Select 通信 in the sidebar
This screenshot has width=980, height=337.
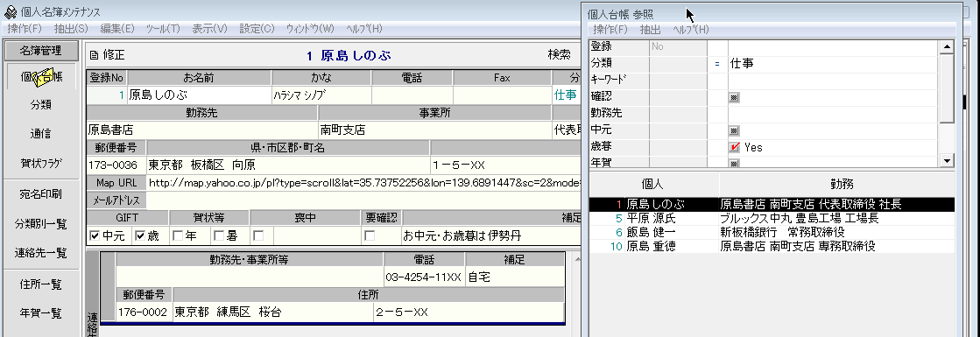40,134
